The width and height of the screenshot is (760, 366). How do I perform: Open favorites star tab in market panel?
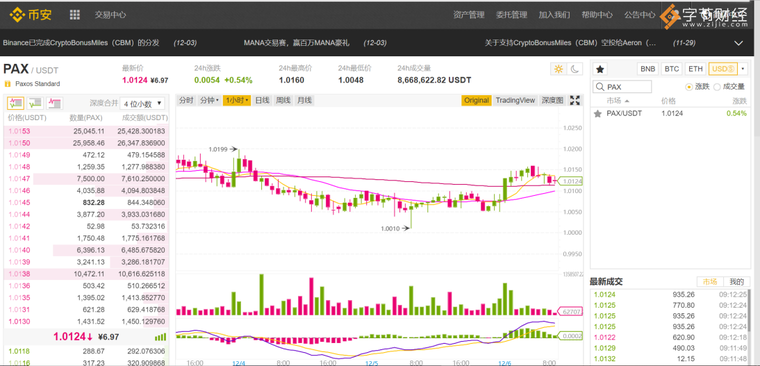[x=600, y=69]
